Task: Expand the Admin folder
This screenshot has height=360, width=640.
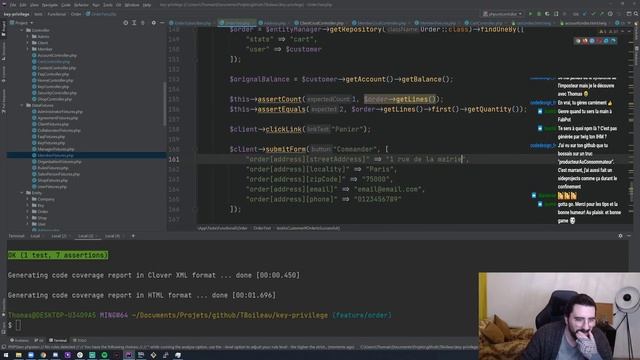Action: click(28, 36)
